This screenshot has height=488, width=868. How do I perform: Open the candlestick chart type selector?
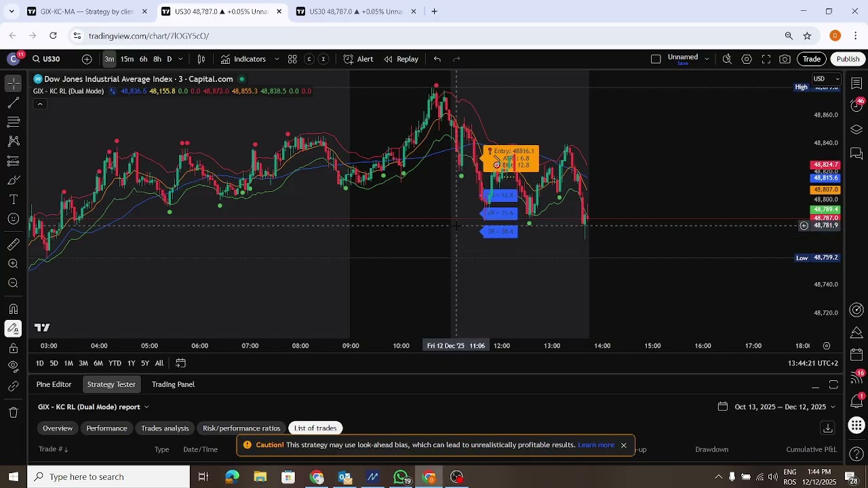pyautogui.click(x=201, y=59)
